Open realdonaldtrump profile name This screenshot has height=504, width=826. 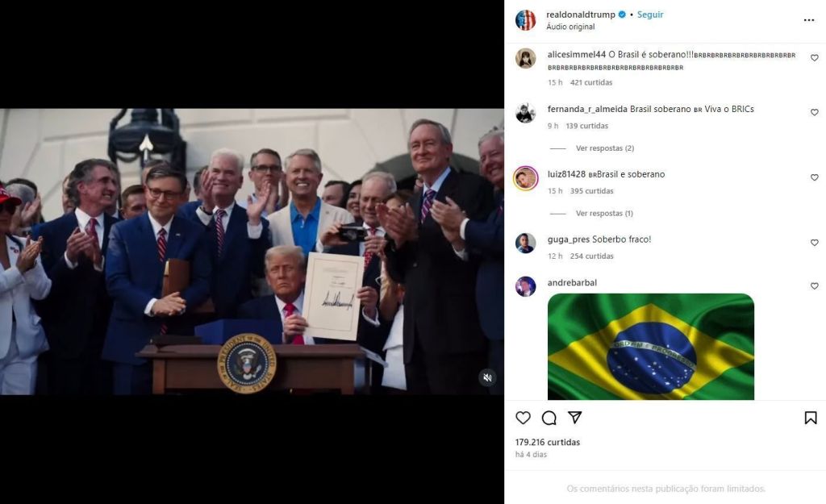point(581,15)
